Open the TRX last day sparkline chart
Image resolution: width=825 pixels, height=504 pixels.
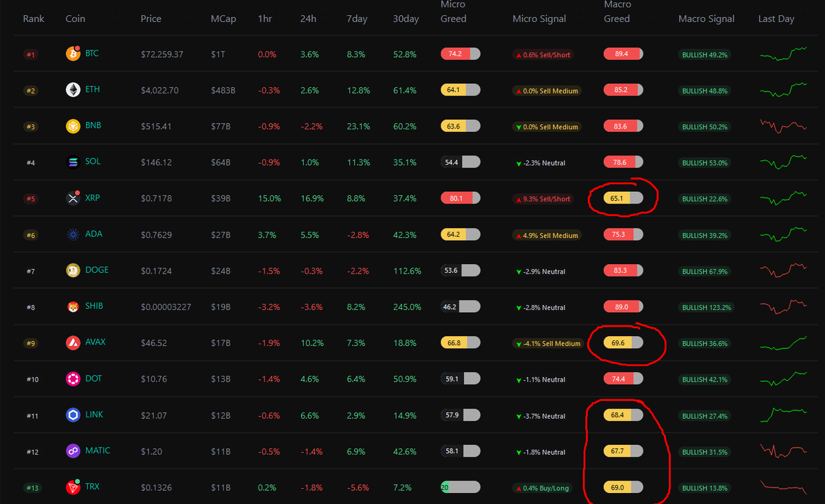[784, 486]
